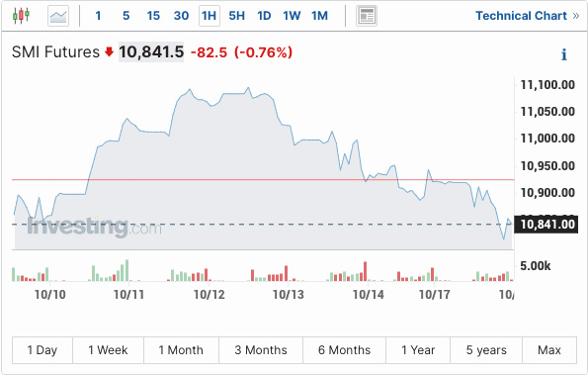This screenshot has height=375, width=588.
Task: Select the 1H interval
Action: (x=210, y=16)
